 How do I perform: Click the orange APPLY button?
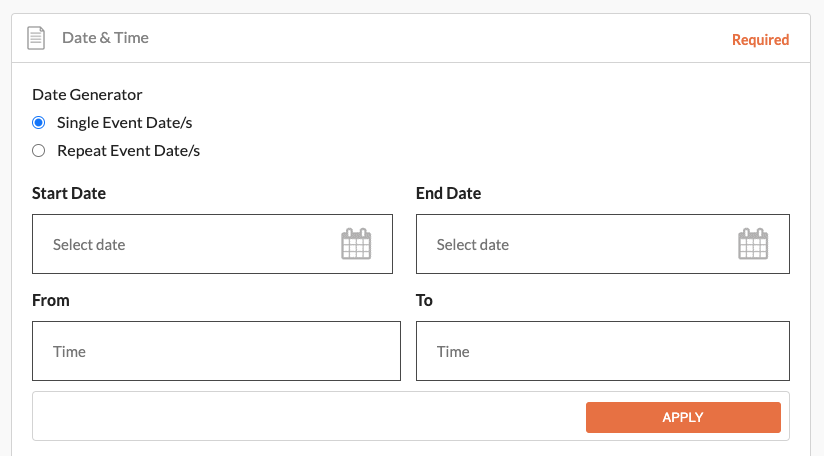pyautogui.click(x=683, y=418)
